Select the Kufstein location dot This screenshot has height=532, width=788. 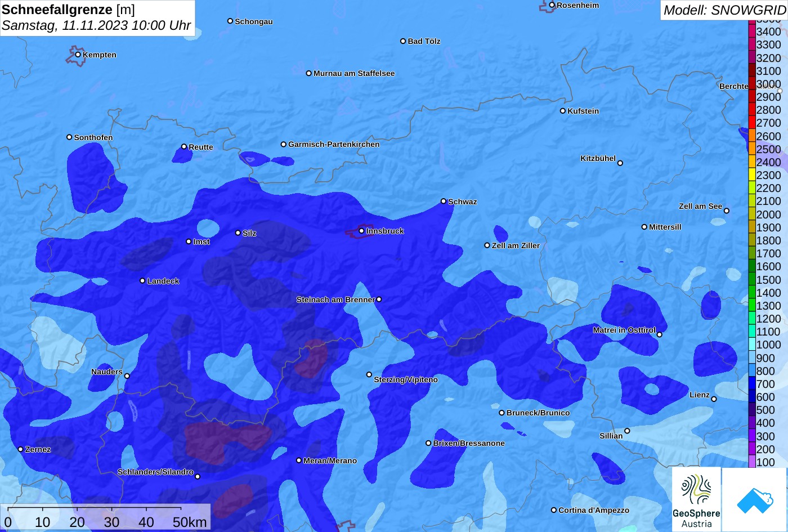563,111
